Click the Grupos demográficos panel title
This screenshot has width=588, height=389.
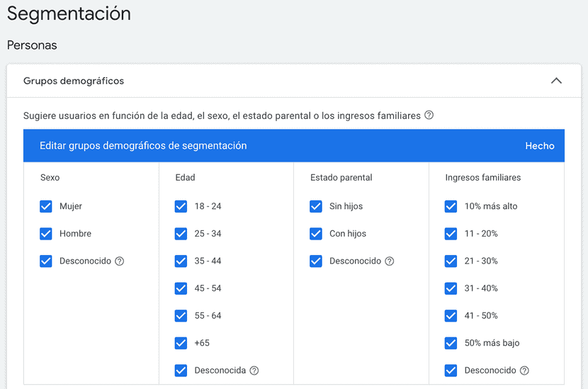[x=74, y=81]
